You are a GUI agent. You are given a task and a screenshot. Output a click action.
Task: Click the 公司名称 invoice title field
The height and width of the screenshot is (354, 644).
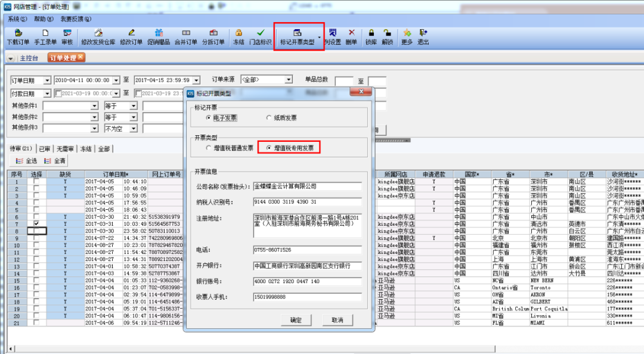tap(307, 187)
